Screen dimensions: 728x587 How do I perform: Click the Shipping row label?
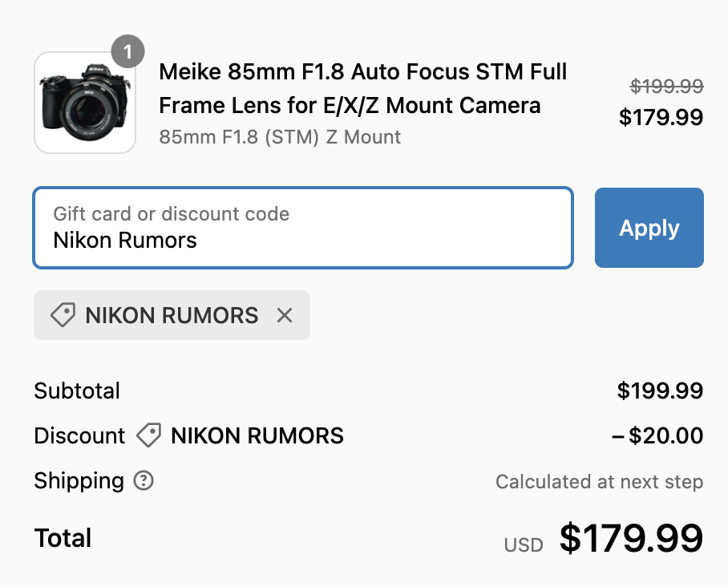click(x=75, y=481)
